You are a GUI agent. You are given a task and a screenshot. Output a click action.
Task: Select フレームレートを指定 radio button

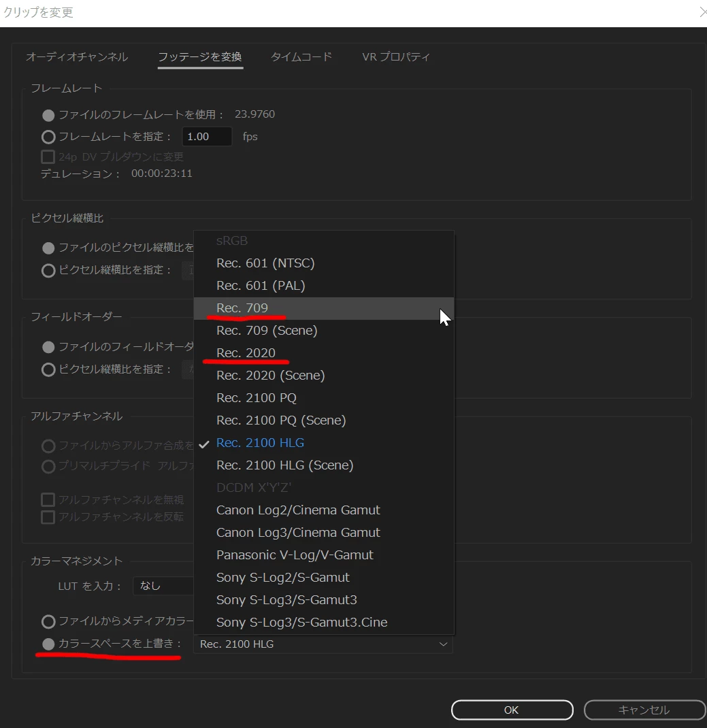pos(48,137)
